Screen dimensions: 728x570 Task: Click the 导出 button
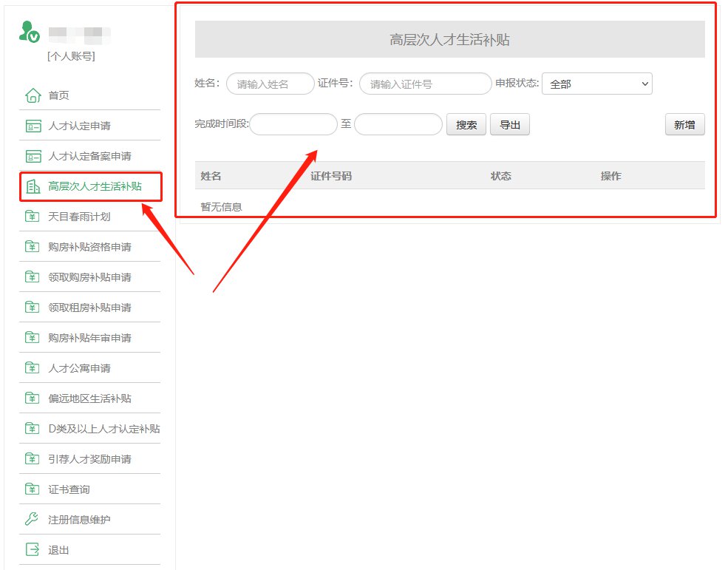point(510,125)
